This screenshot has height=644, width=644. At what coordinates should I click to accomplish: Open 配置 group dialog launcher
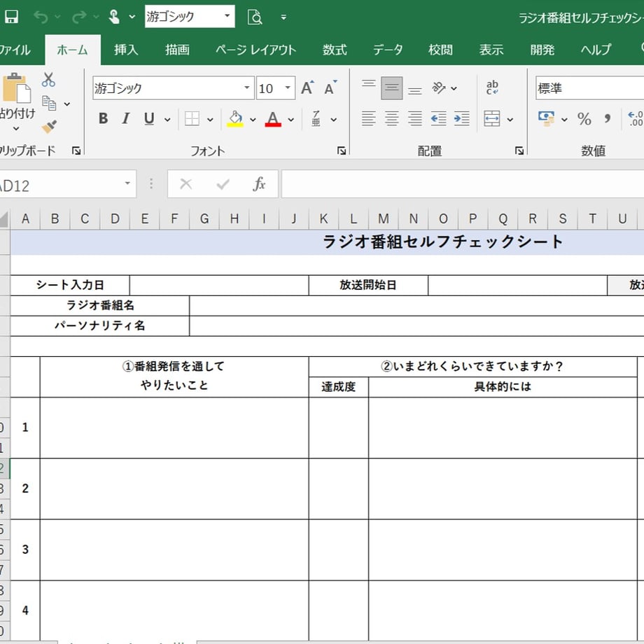519,150
